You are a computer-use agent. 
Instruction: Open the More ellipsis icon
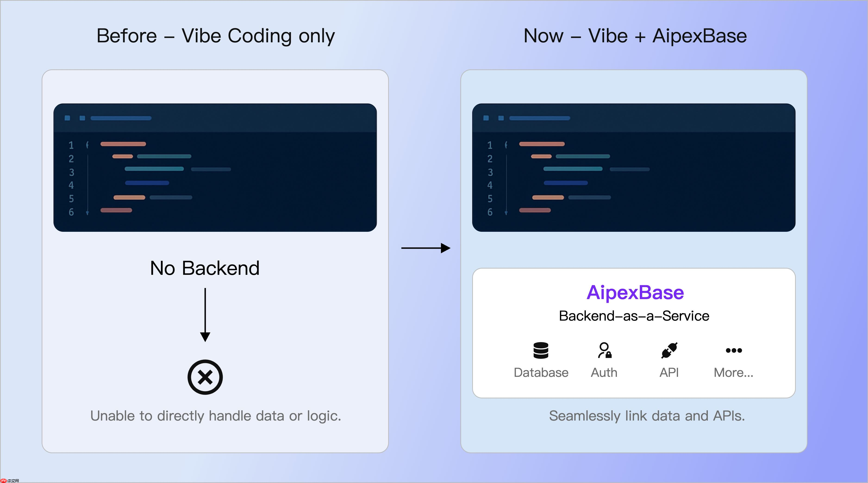(x=734, y=350)
